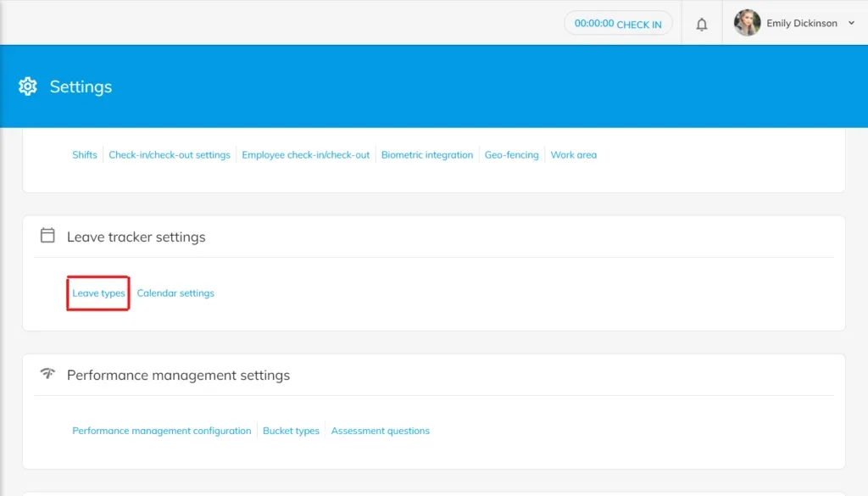Open Assessment questions link
Image resolution: width=868 pixels, height=496 pixels.
pos(381,431)
